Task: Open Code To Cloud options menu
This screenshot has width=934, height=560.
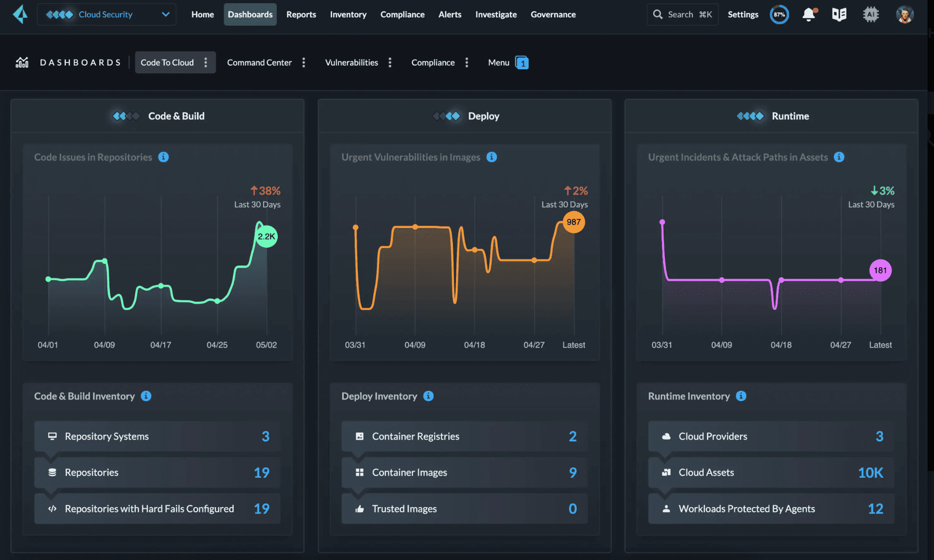Action: coord(206,62)
